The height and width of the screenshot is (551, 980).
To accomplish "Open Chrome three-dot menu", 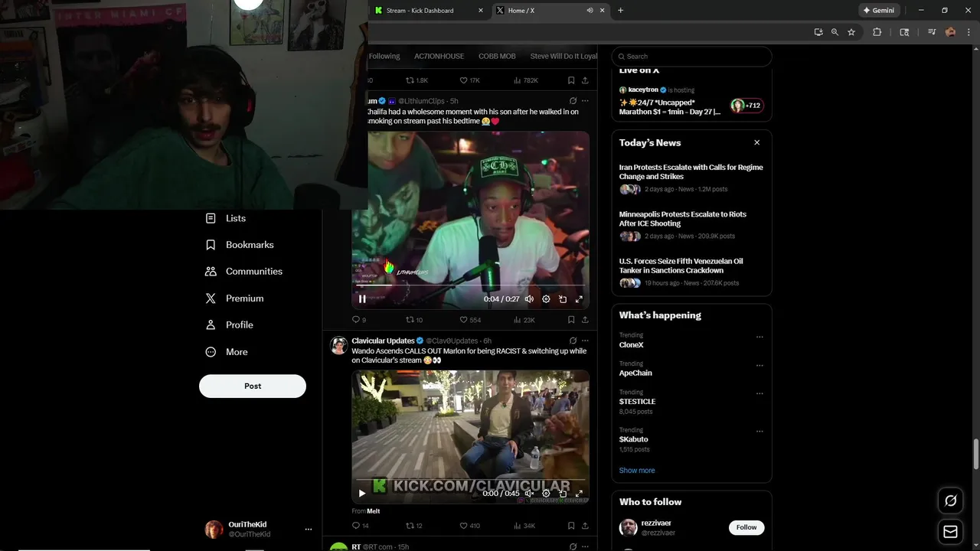I will (x=969, y=32).
